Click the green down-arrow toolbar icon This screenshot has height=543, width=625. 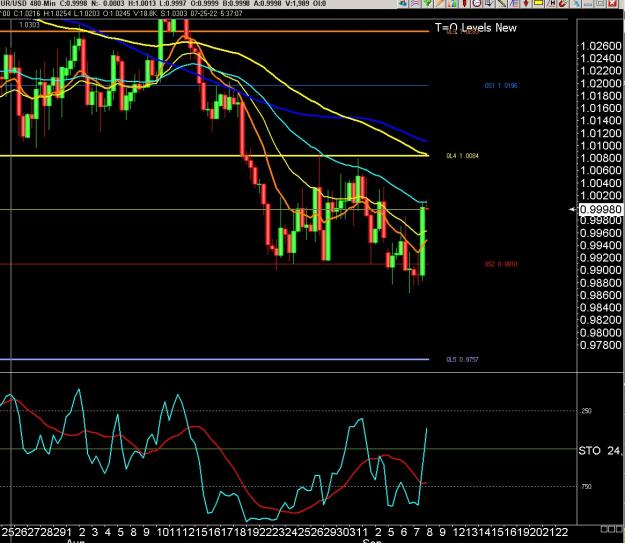[x=427, y=3]
